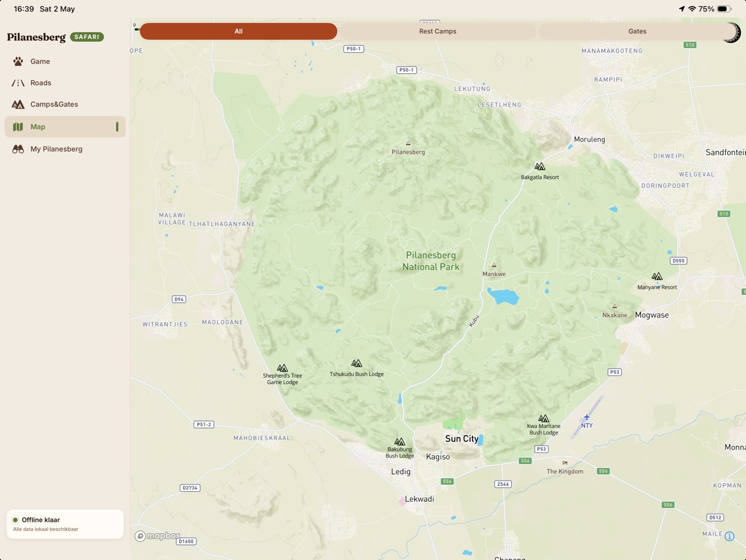Click the Kubu road label
Image resolution: width=746 pixels, height=560 pixels.
(x=474, y=321)
